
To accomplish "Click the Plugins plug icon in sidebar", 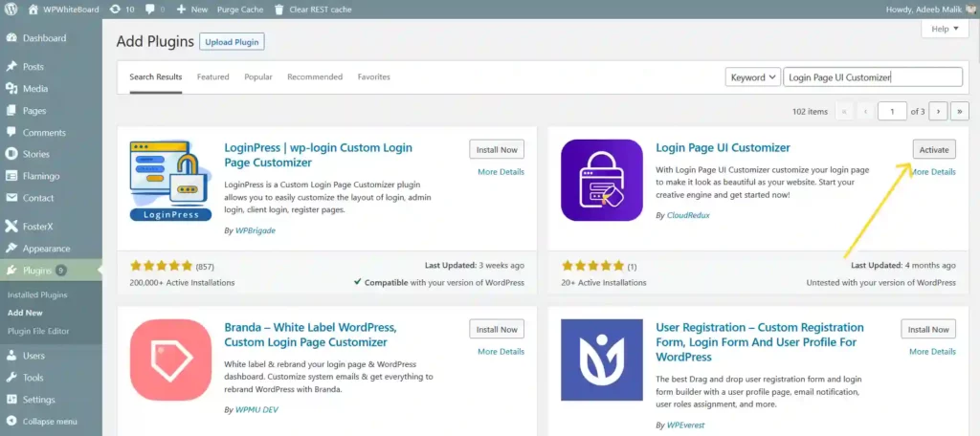I will pyautogui.click(x=11, y=271).
